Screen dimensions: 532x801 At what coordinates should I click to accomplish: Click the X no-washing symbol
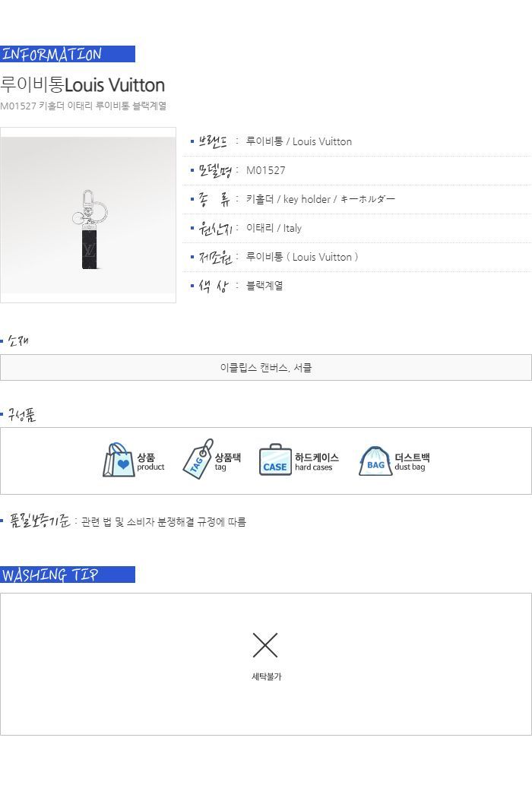point(265,645)
